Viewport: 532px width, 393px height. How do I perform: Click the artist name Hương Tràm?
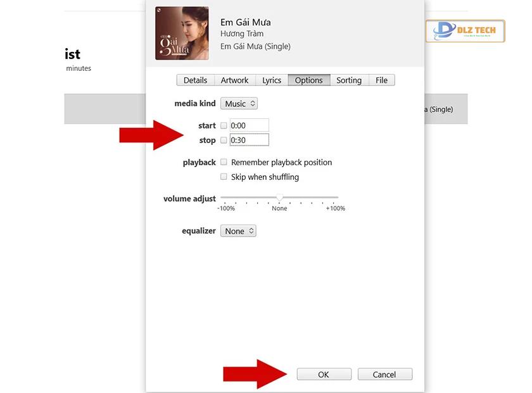coord(242,34)
